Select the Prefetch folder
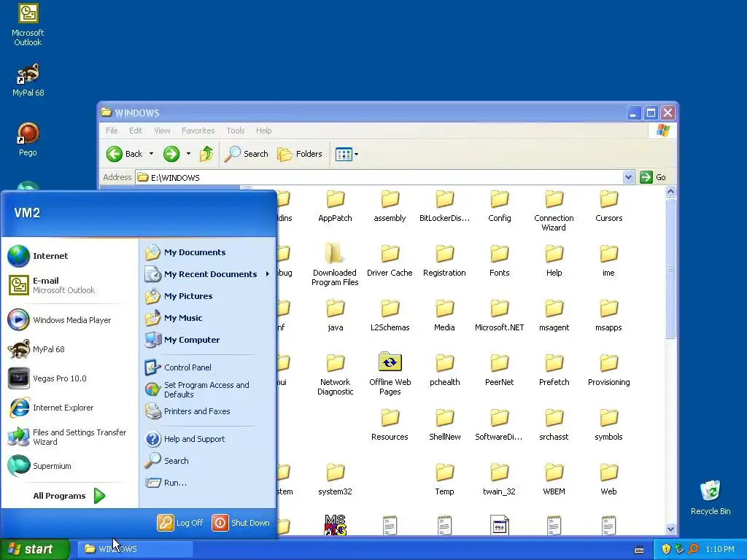 click(x=554, y=370)
